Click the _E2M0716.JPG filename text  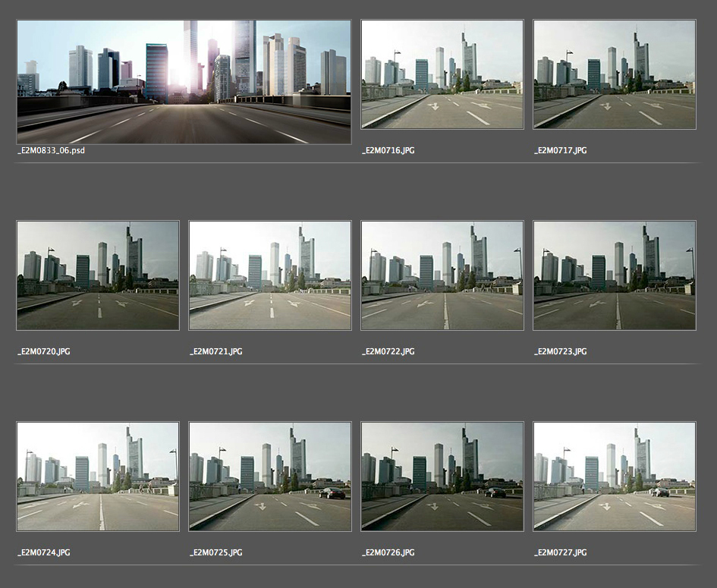click(388, 150)
